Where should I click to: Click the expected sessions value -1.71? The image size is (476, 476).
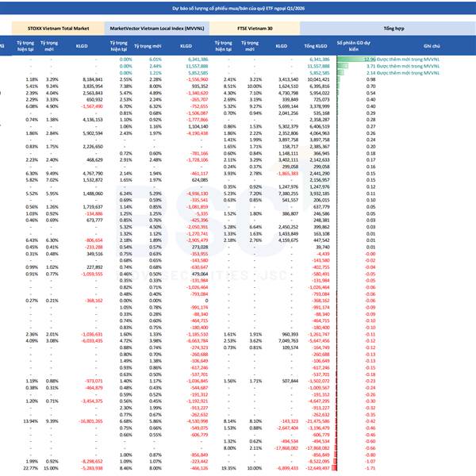point(370,468)
